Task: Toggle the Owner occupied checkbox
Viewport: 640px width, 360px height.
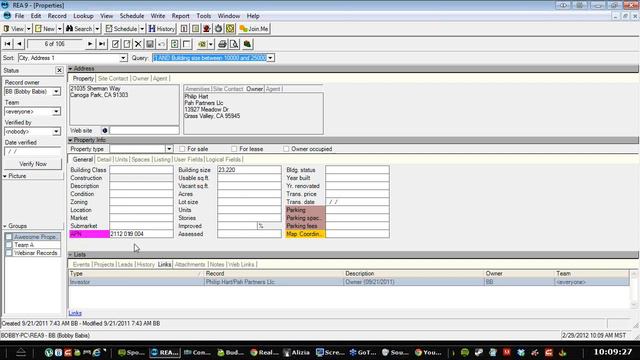Action: [286, 149]
